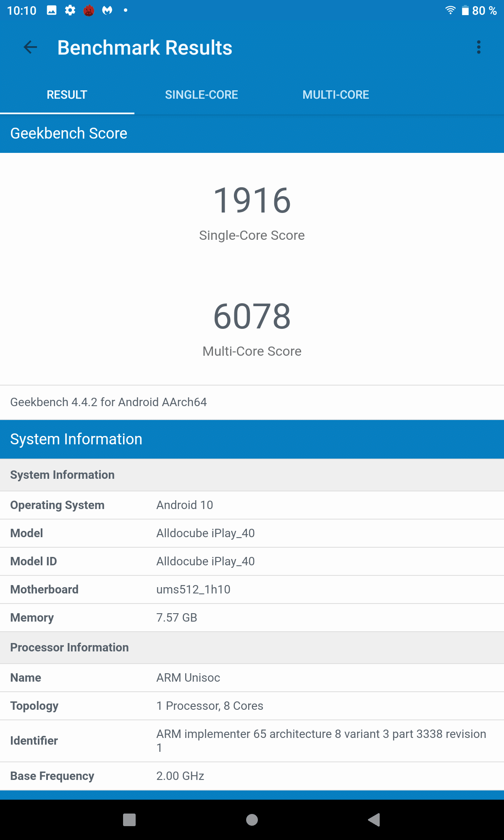Tap the Single-Core Score label
Viewport: 504px width, 840px height.
point(252,236)
